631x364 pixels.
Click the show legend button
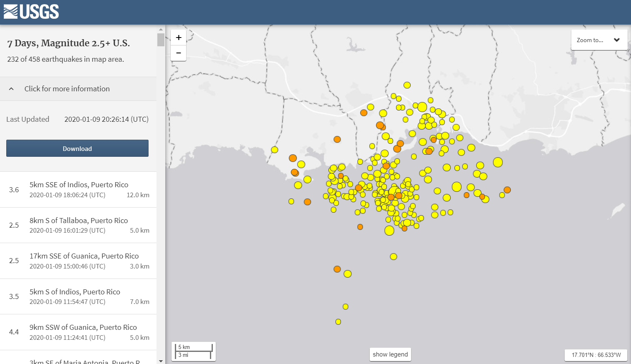click(x=390, y=354)
